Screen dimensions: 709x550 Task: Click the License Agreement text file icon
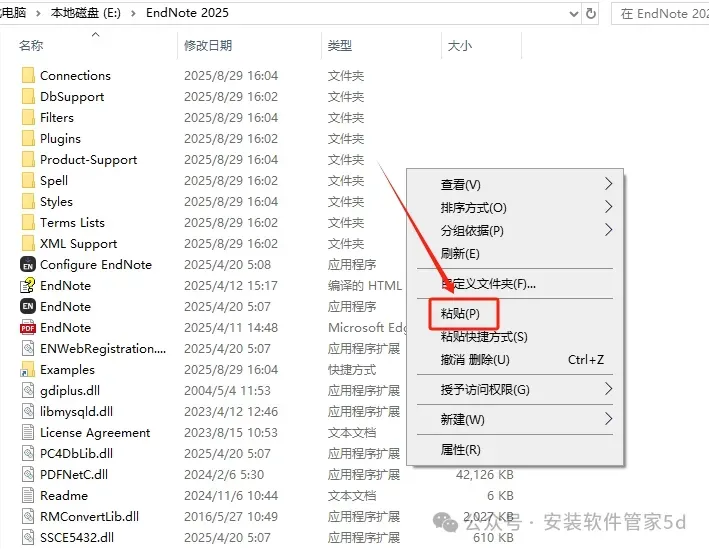[x=28, y=432]
